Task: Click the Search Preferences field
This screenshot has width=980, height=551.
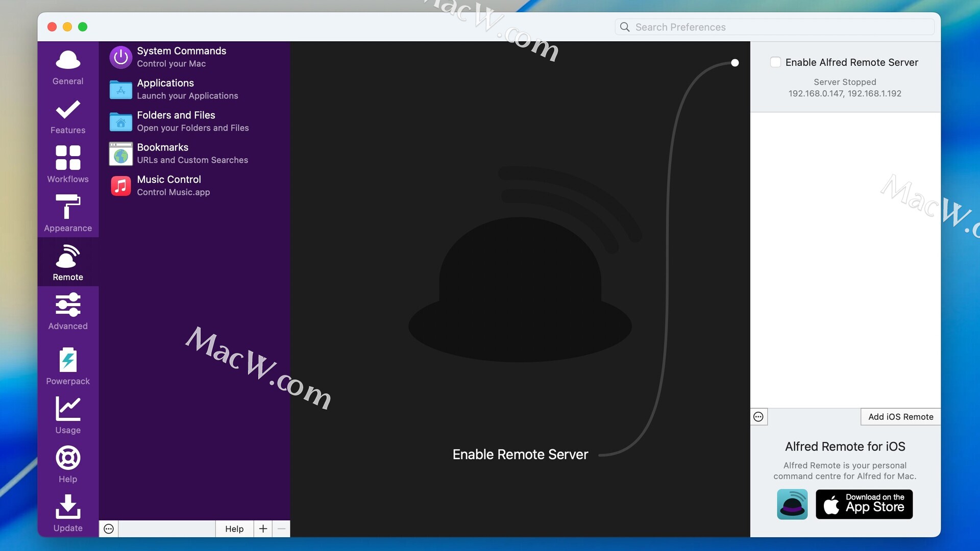Action: pyautogui.click(x=776, y=27)
